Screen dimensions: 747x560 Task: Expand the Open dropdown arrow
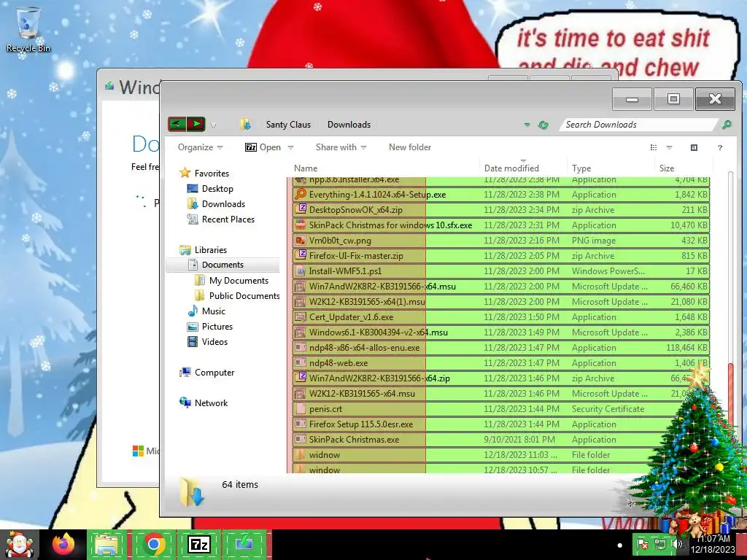[x=290, y=147]
